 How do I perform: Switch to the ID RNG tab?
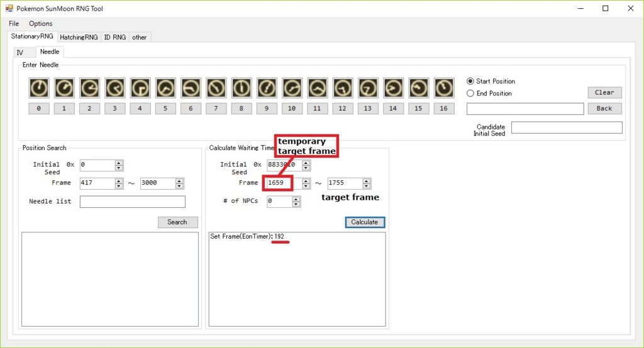(115, 37)
